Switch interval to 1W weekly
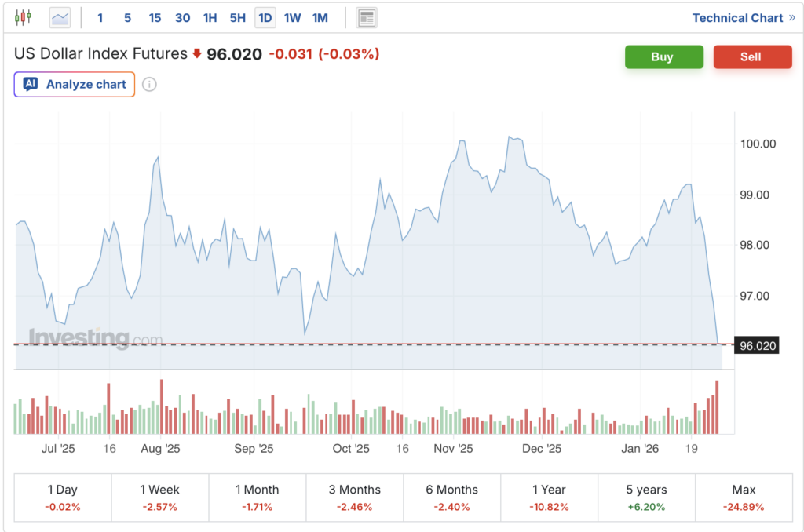 tap(292, 17)
